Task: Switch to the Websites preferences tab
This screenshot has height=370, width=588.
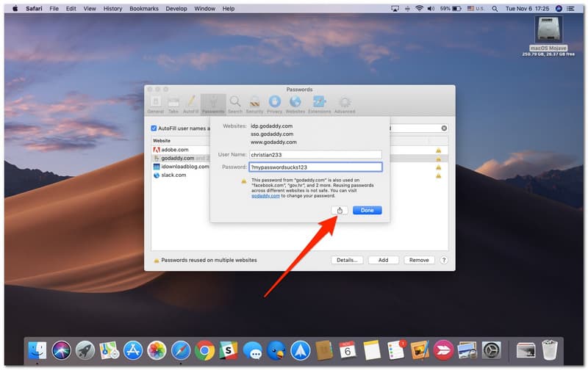Action: tap(295, 104)
